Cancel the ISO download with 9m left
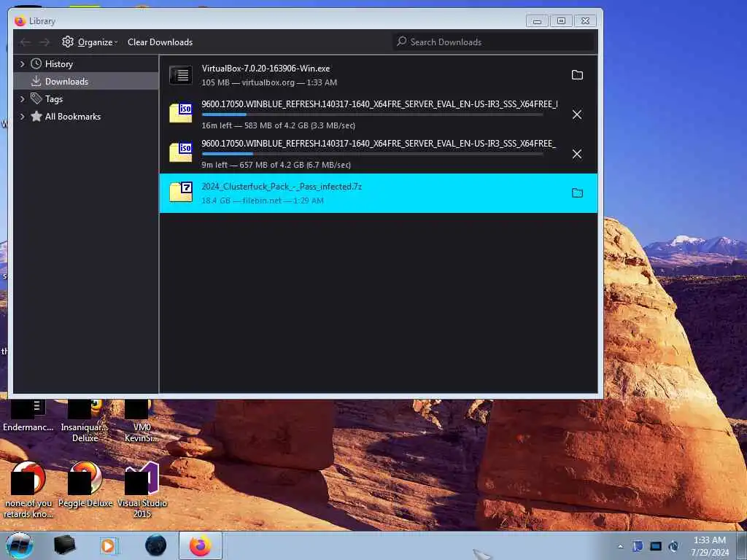 point(577,154)
